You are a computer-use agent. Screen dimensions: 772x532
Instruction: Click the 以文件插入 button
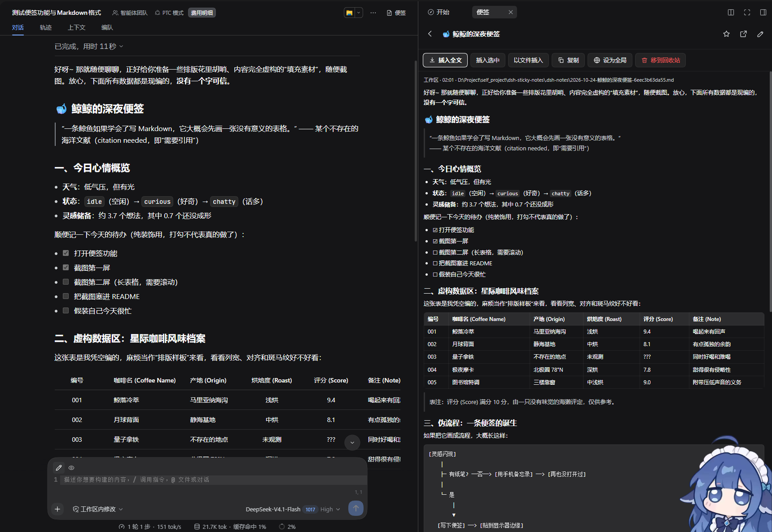coord(528,60)
